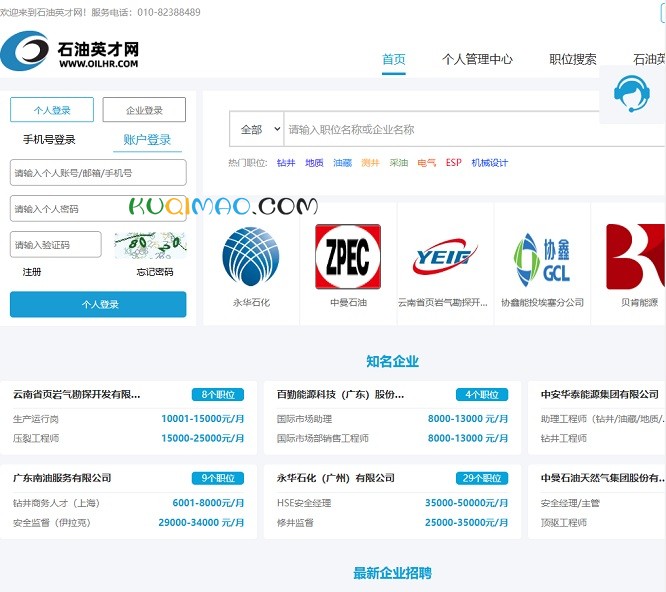Click the 忘记密码 link

(x=155, y=272)
